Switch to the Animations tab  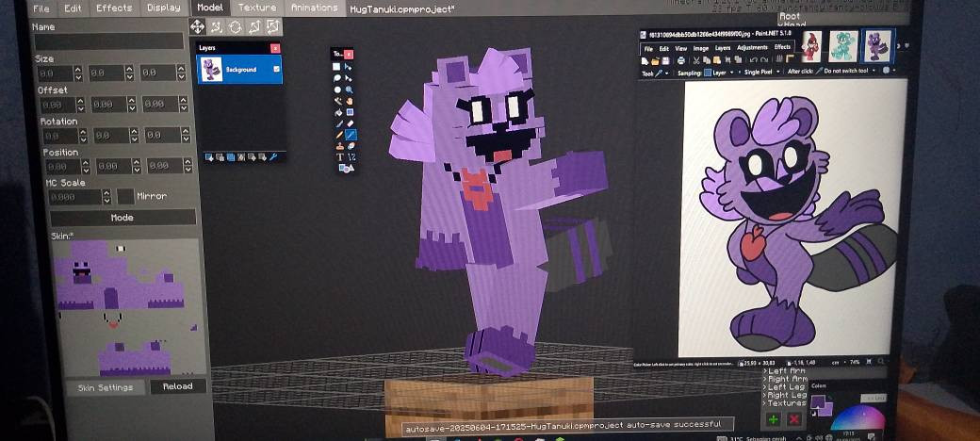click(x=315, y=8)
